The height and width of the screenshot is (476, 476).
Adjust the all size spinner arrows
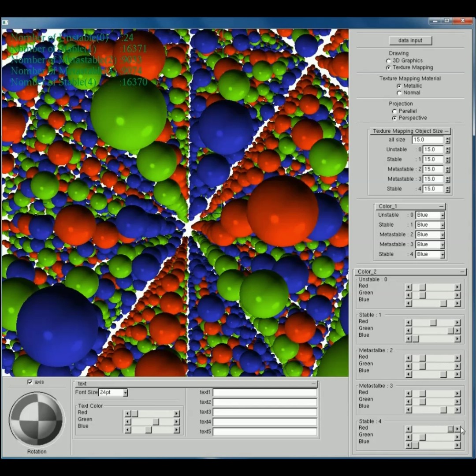pos(448,140)
